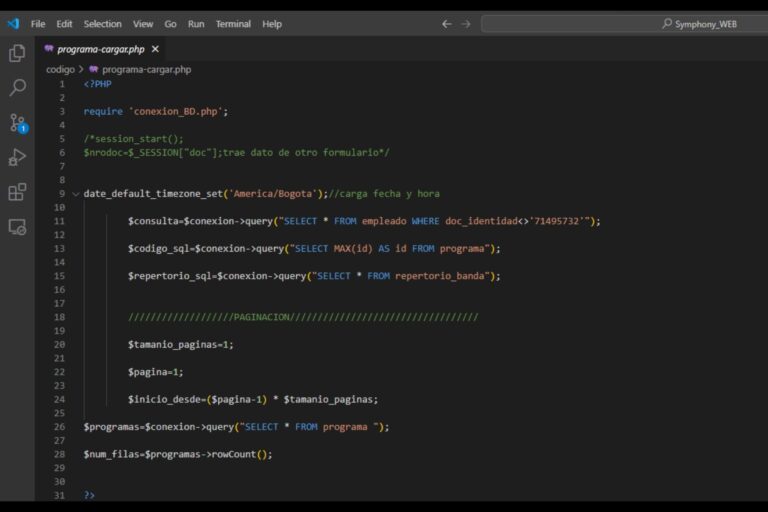The image size is (768, 512).
Task: Click the codigo folder breadcrumb
Action: pos(60,69)
